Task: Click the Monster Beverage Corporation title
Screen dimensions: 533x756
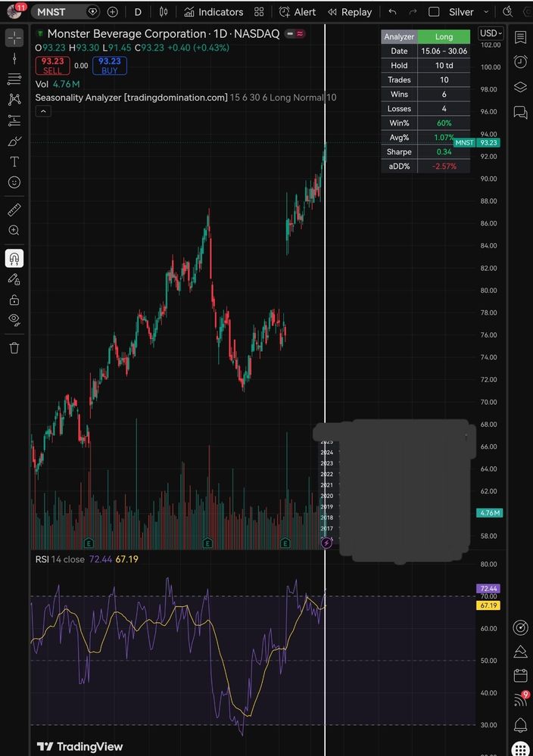Action: (127, 34)
